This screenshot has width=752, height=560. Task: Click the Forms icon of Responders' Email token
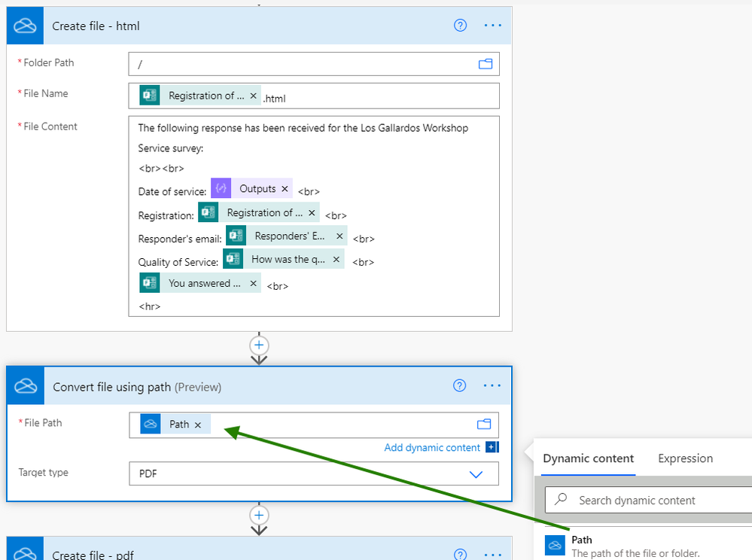click(236, 236)
